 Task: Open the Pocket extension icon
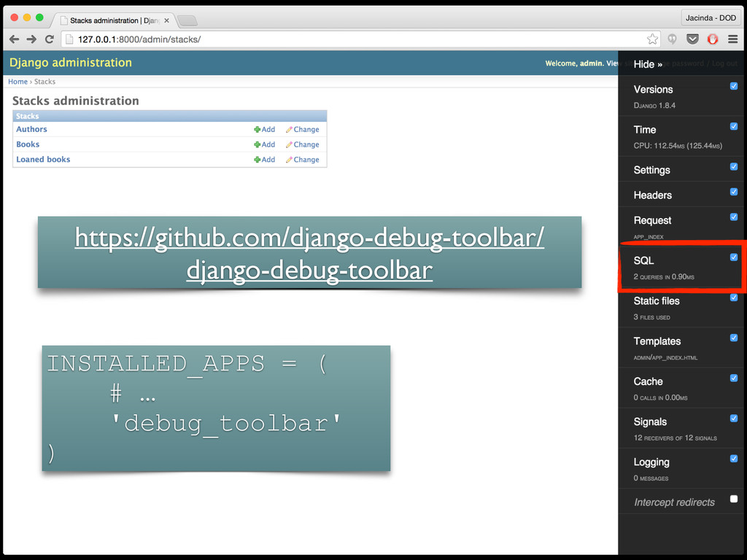point(692,39)
